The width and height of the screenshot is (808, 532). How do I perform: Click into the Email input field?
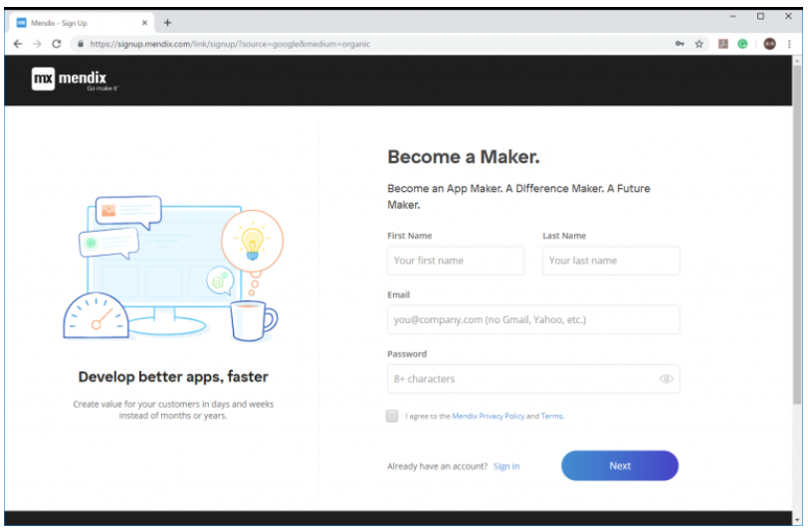tap(533, 320)
